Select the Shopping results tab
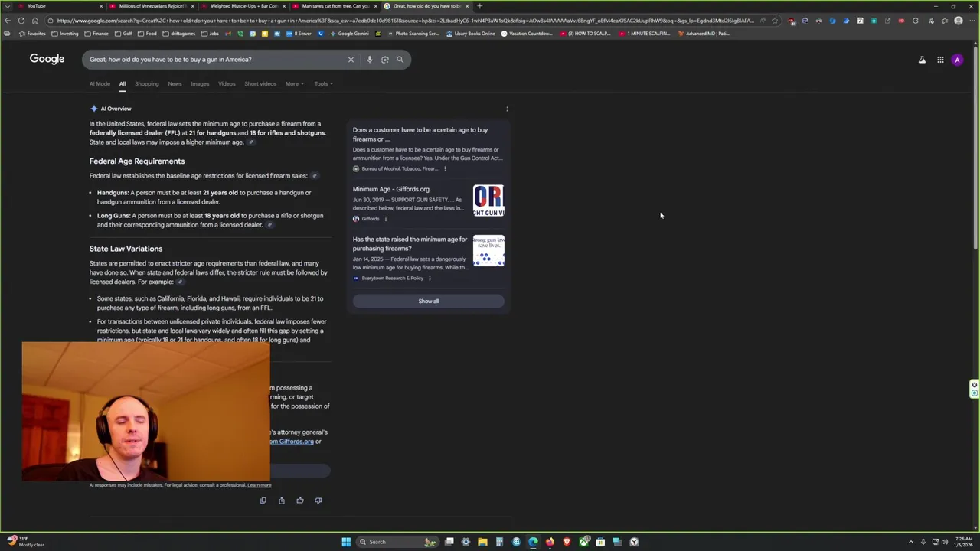 (147, 83)
